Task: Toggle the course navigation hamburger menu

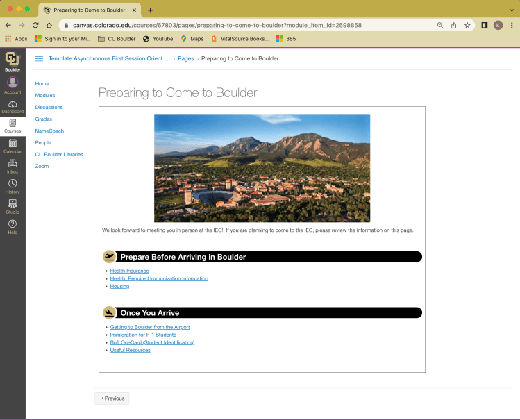Action: click(39, 59)
